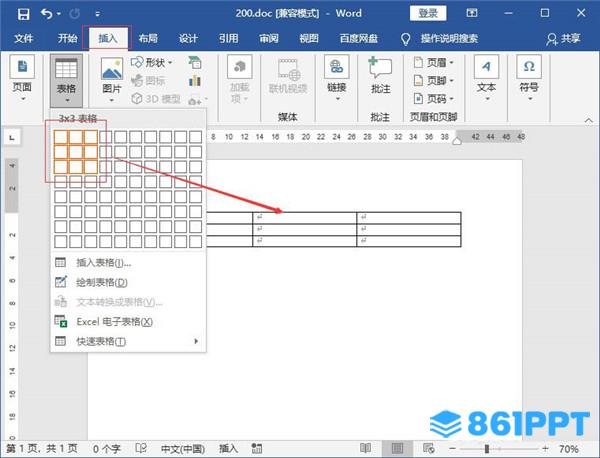The image size is (600, 458).
Task: Open the 百度网盘 tab
Action: 359,38
